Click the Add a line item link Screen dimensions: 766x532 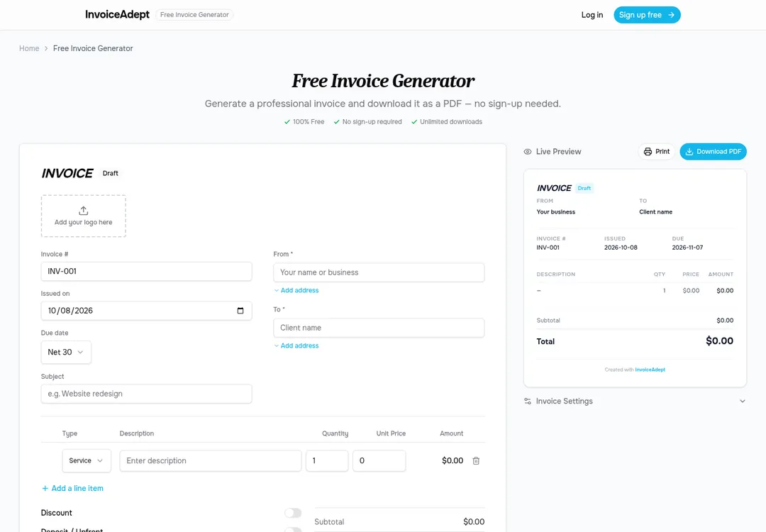coord(72,488)
